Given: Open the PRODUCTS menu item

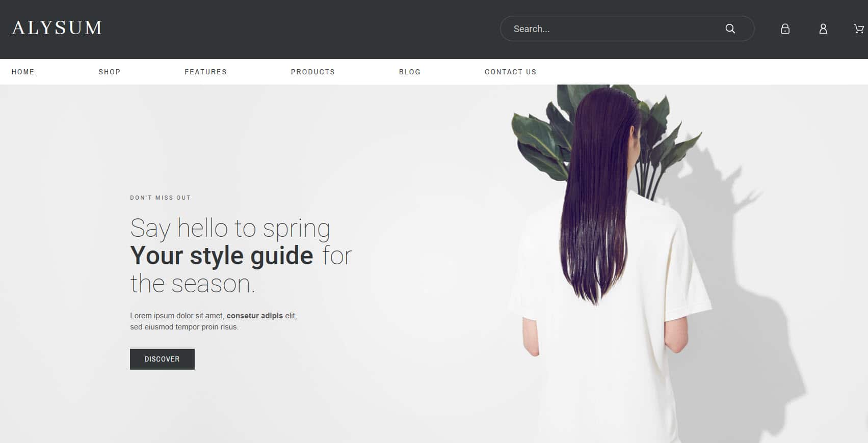Looking at the screenshot, I should [x=312, y=72].
